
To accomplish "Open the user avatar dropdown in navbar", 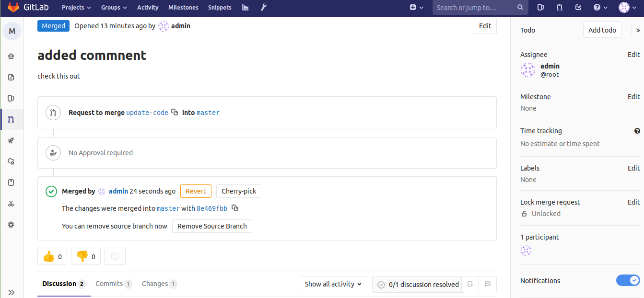I will pyautogui.click(x=628, y=8).
